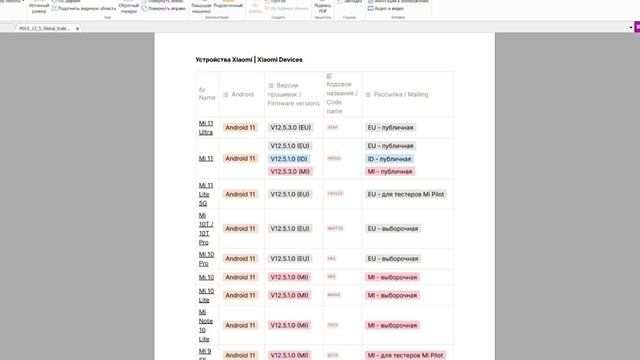
Task: Click the "Name" column header
Action: click(x=207, y=93)
